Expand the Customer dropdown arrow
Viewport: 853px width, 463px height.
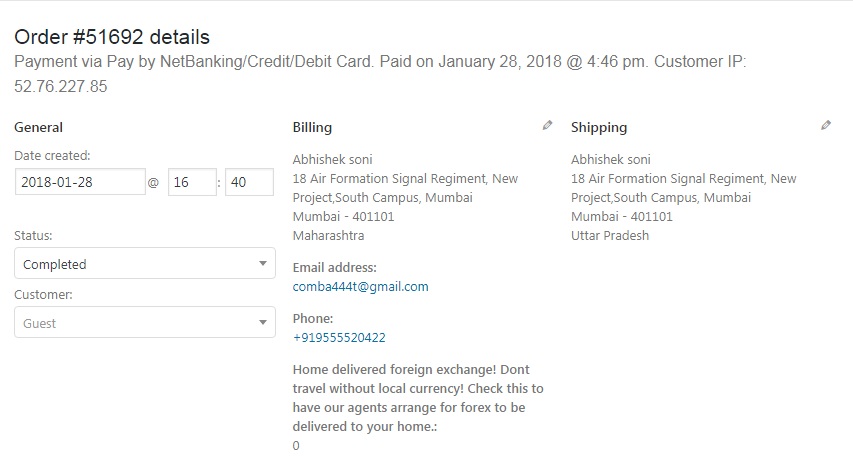263,322
